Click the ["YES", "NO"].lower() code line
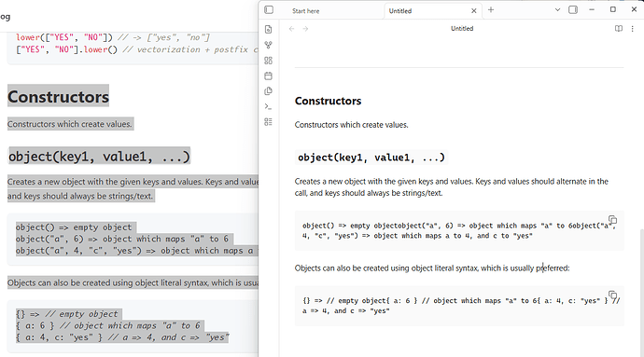 pos(137,49)
